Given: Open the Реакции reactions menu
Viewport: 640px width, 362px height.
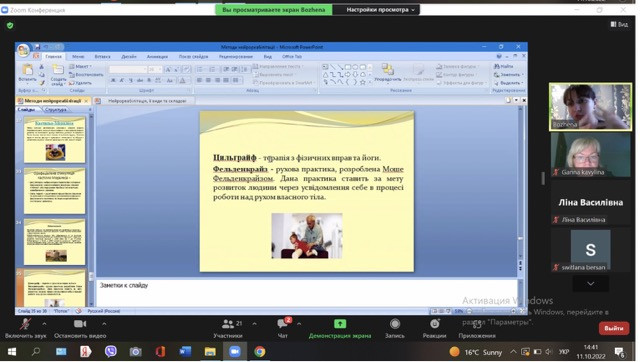Looking at the screenshot, I should click(434, 328).
